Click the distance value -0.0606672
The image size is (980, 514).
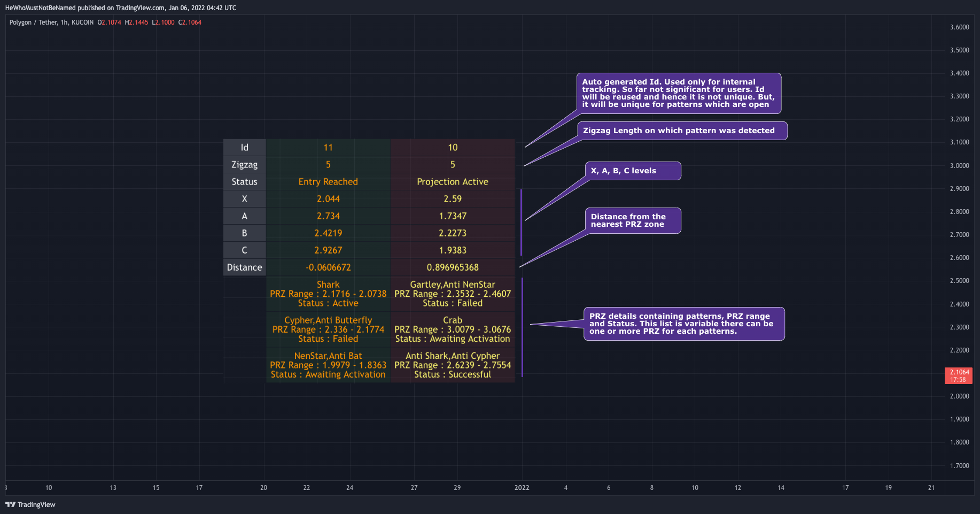click(328, 267)
